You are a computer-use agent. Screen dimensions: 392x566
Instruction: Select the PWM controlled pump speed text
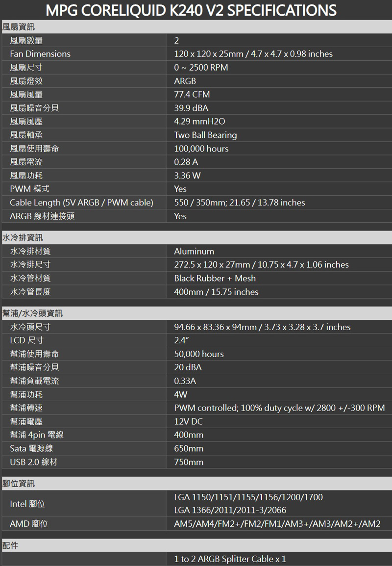pos(279,408)
